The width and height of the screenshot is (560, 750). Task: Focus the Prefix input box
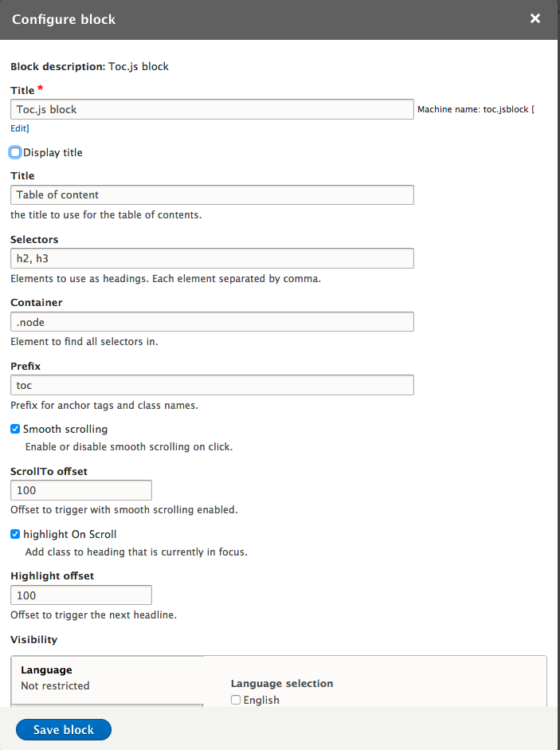click(x=212, y=385)
